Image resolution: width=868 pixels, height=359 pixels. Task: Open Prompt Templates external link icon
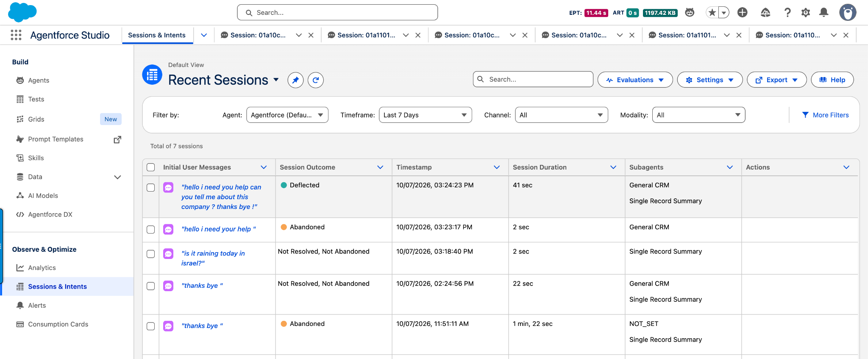[x=117, y=139]
